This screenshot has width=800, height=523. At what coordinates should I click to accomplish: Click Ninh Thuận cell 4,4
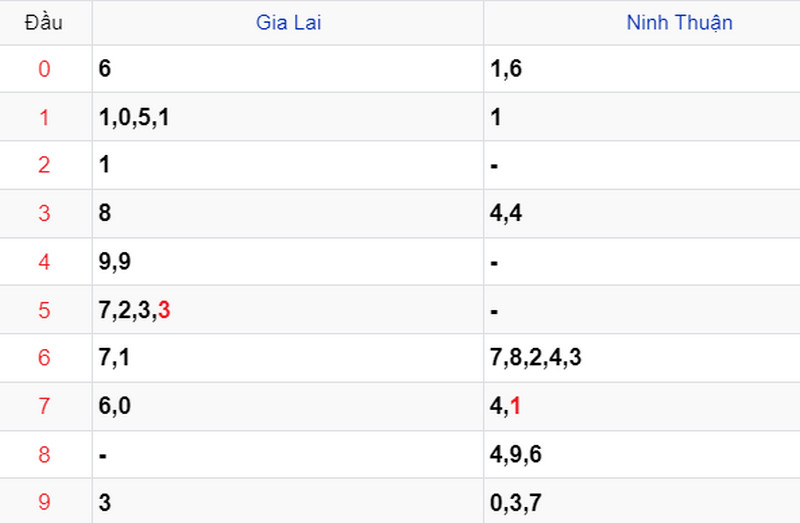[506, 213]
